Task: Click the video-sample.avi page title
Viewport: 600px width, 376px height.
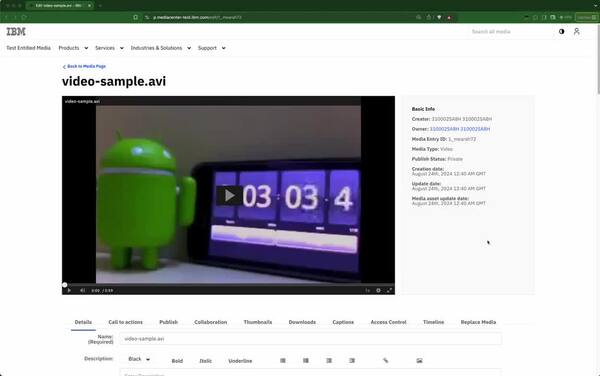Action: click(x=114, y=81)
